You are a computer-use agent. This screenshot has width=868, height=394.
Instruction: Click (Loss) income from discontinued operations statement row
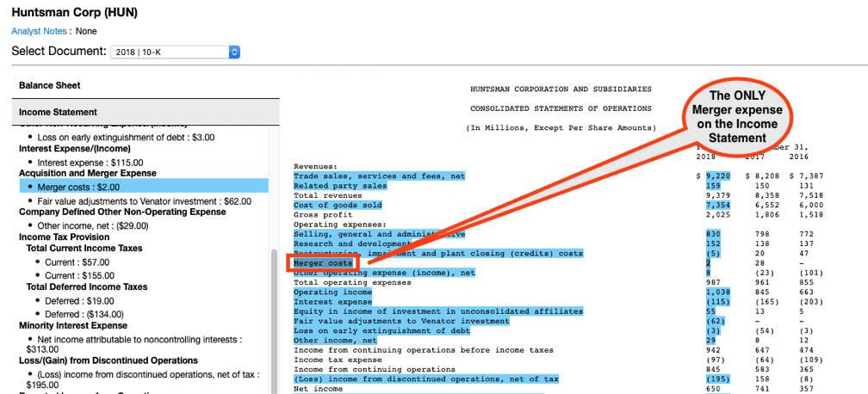click(425, 379)
